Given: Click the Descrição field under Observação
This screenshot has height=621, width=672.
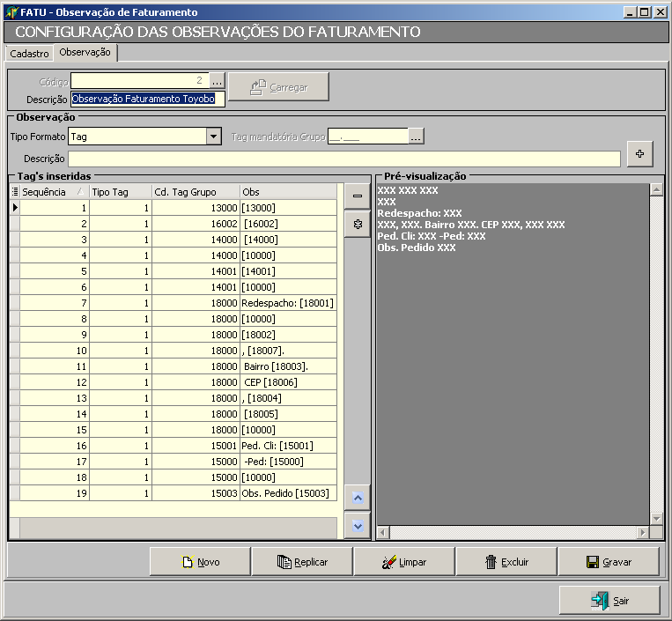Looking at the screenshot, I should tap(344, 159).
